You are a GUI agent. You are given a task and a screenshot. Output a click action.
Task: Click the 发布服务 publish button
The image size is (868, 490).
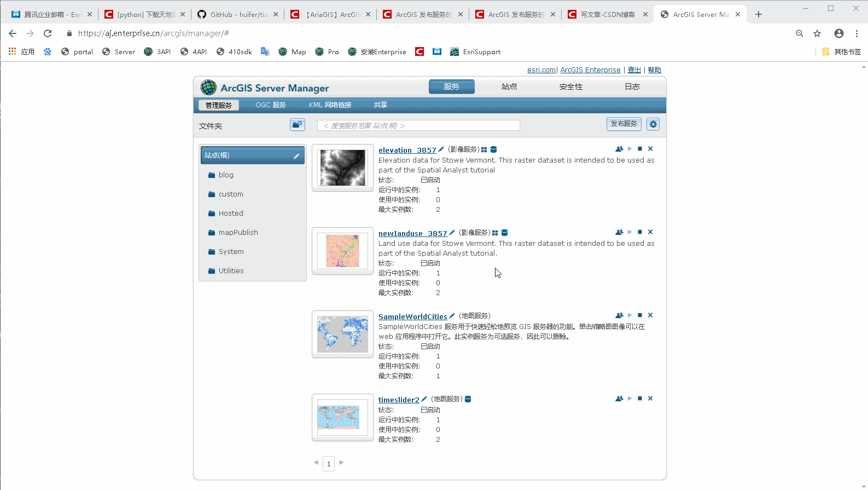tap(624, 124)
